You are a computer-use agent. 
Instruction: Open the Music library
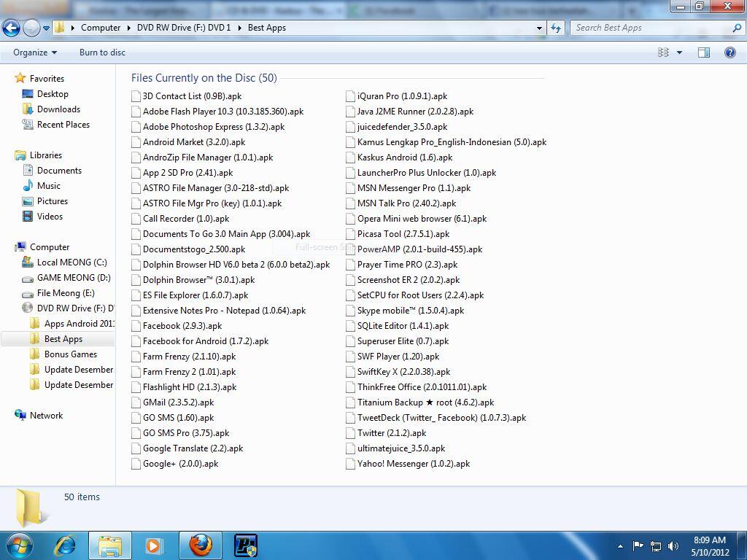(49, 186)
